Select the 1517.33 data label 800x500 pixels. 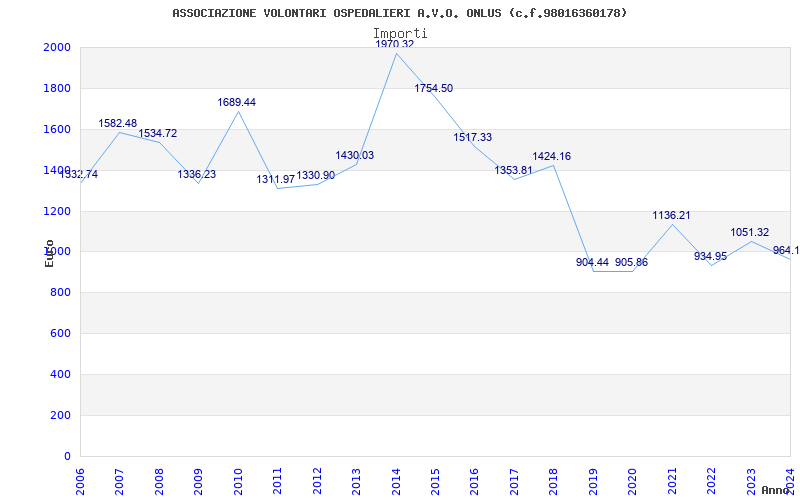tap(472, 137)
